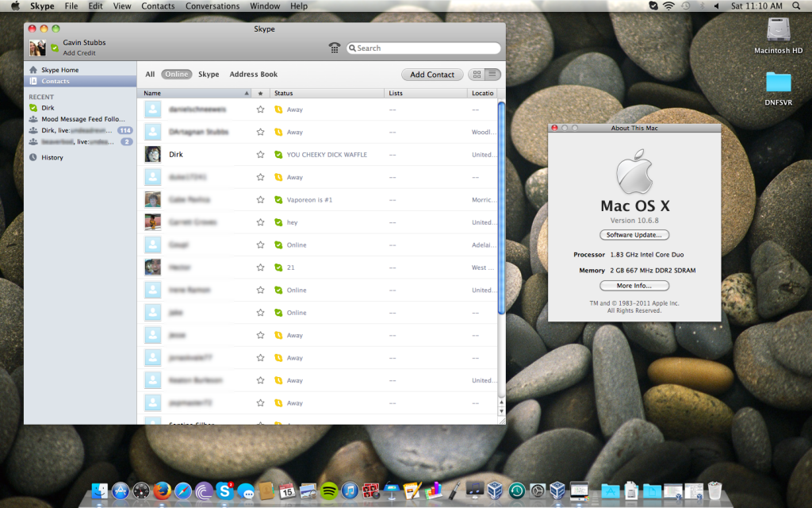Open the Apple menu
This screenshot has width=812, height=508.
click(16, 6)
